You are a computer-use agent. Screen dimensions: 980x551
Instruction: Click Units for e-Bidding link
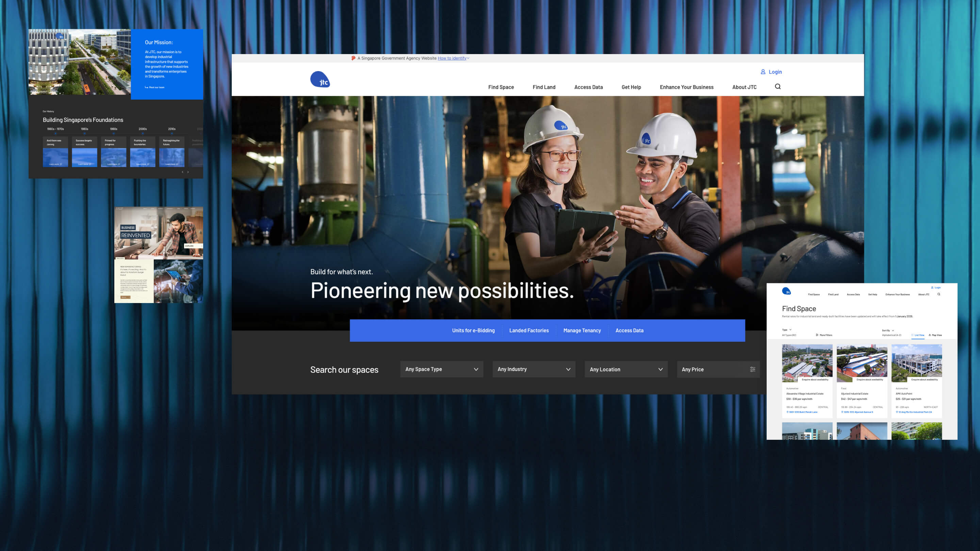click(473, 331)
